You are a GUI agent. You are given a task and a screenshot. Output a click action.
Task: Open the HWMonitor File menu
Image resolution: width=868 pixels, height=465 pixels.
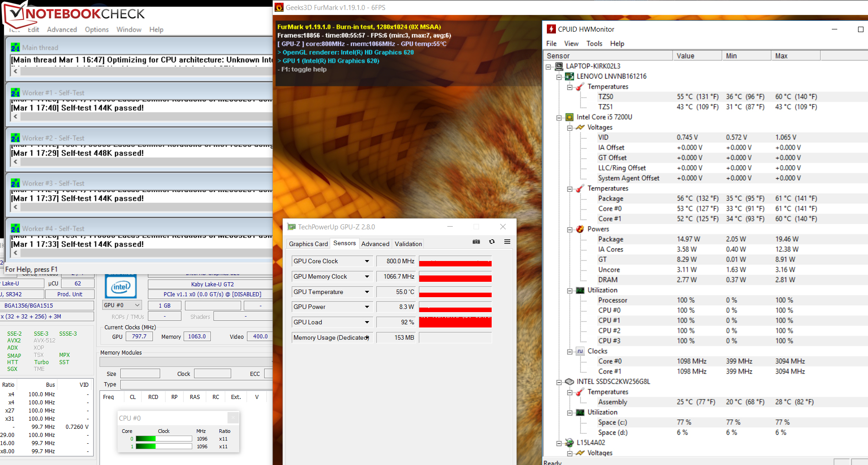[x=551, y=43]
